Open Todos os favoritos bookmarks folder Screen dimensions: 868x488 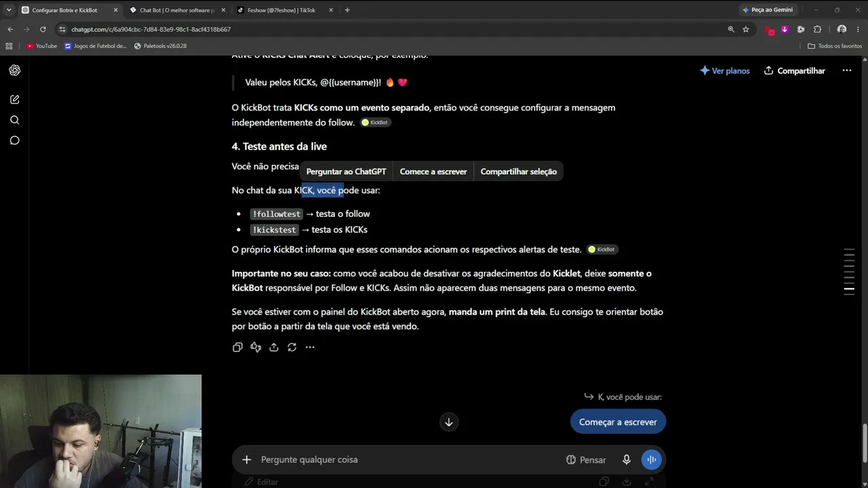[x=835, y=46]
